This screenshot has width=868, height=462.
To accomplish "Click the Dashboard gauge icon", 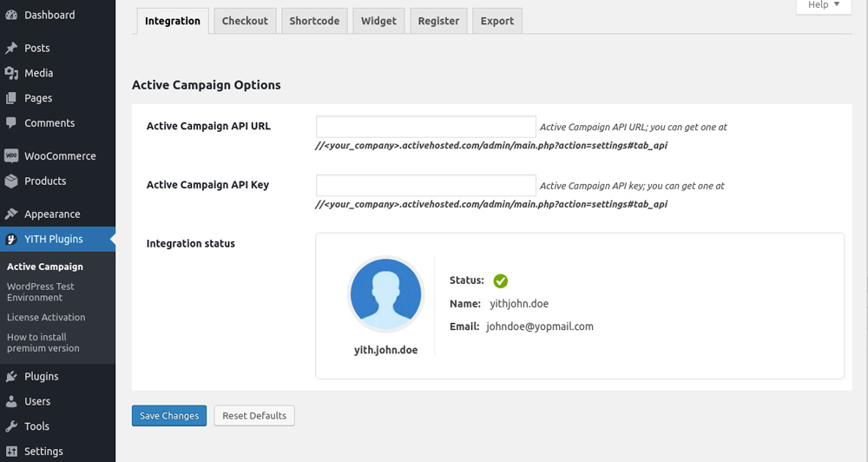I will [x=11, y=15].
